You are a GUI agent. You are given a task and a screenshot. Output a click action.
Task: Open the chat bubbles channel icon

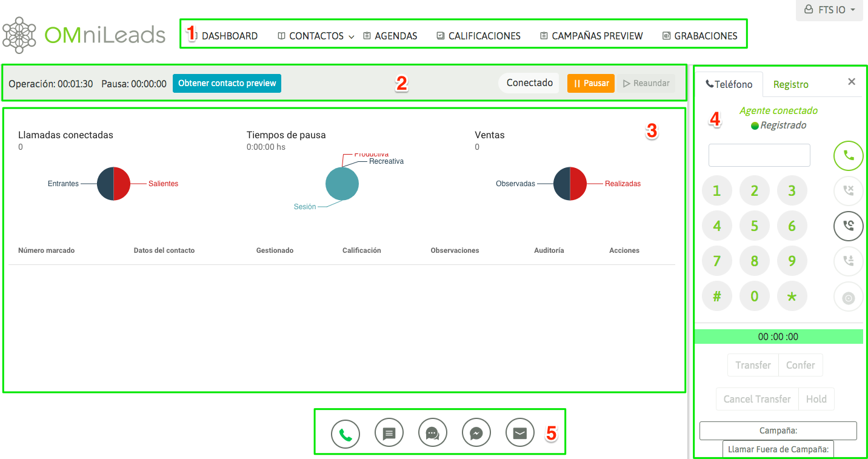pyautogui.click(x=433, y=434)
